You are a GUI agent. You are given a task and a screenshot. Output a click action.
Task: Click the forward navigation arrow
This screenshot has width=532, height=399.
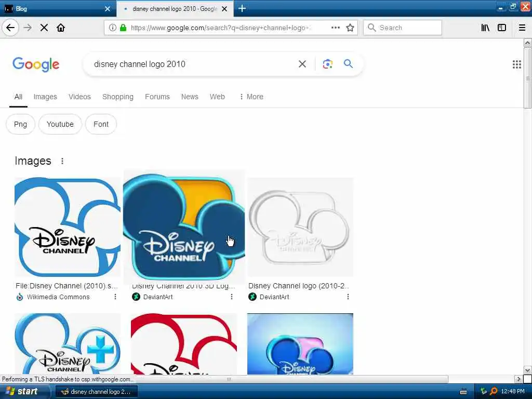[x=28, y=28]
